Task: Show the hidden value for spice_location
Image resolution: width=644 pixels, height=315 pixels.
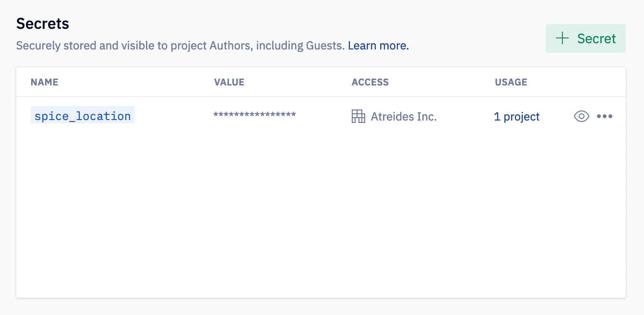Action: [581, 116]
